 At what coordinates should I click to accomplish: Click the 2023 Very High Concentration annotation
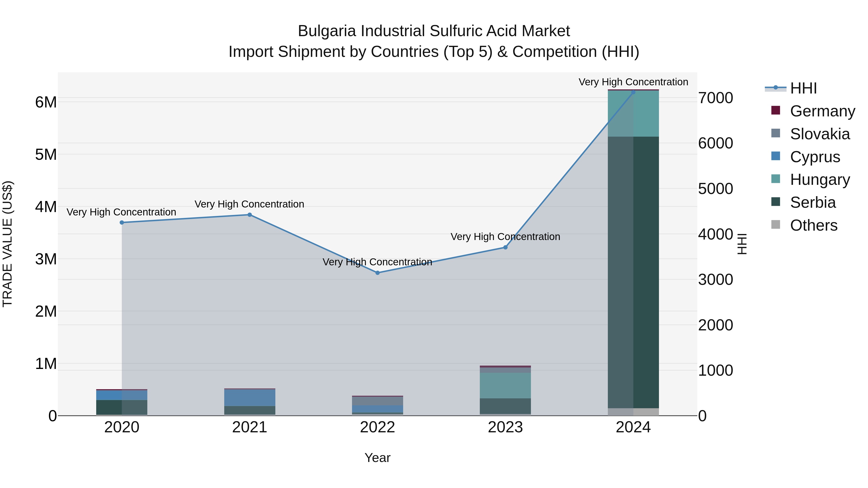505,237
